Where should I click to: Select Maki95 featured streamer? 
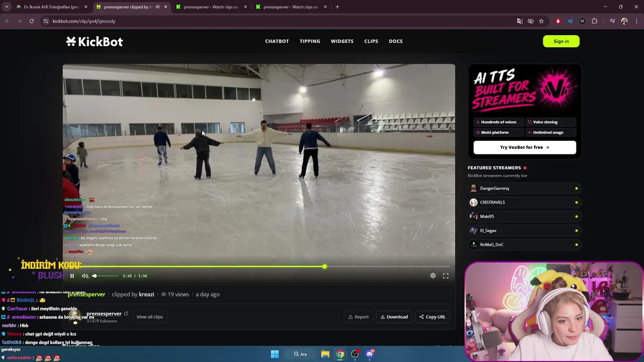[525, 216]
